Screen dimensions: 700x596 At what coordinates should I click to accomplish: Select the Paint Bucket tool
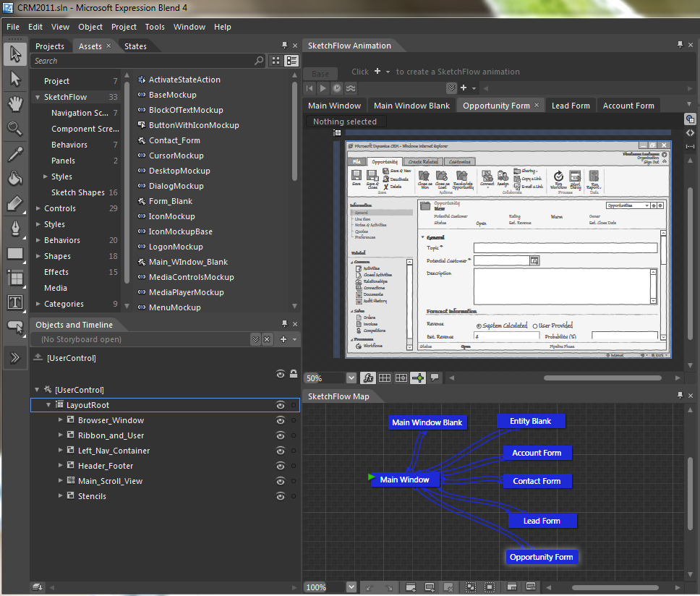pyautogui.click(x=15, y=179)
